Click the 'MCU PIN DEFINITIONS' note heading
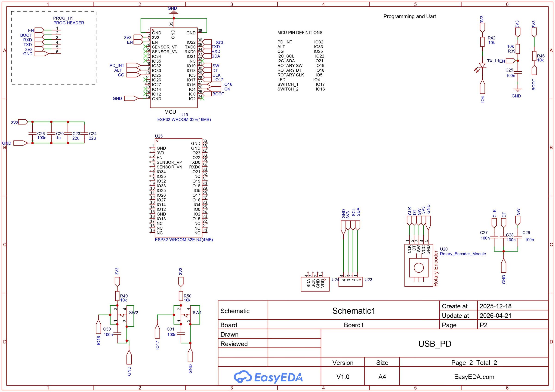The image size is (555, 392). pyautogui.click(x=300, y=33)
